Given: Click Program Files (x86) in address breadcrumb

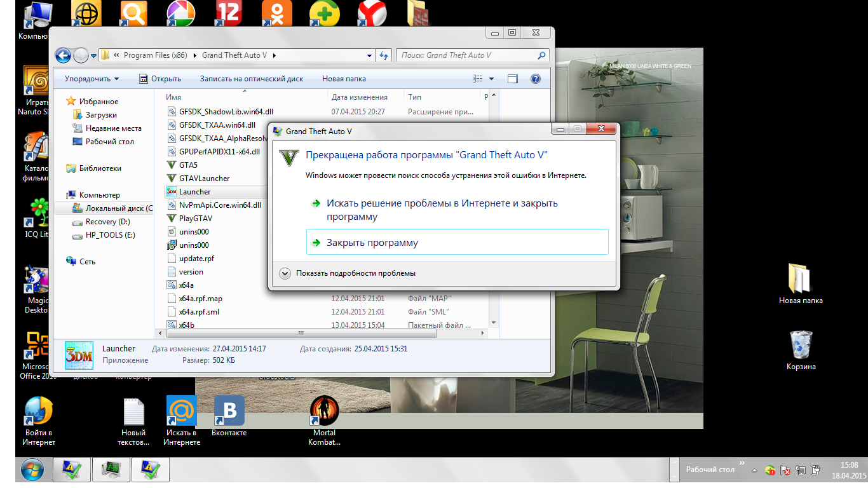Looking at the screenshot, I should coord(155,55).
